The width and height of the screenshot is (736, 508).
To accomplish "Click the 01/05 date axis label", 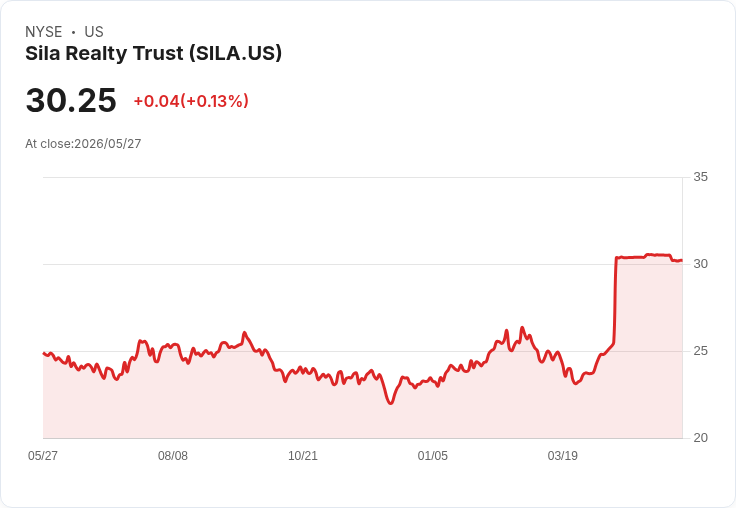I will 433,455.
